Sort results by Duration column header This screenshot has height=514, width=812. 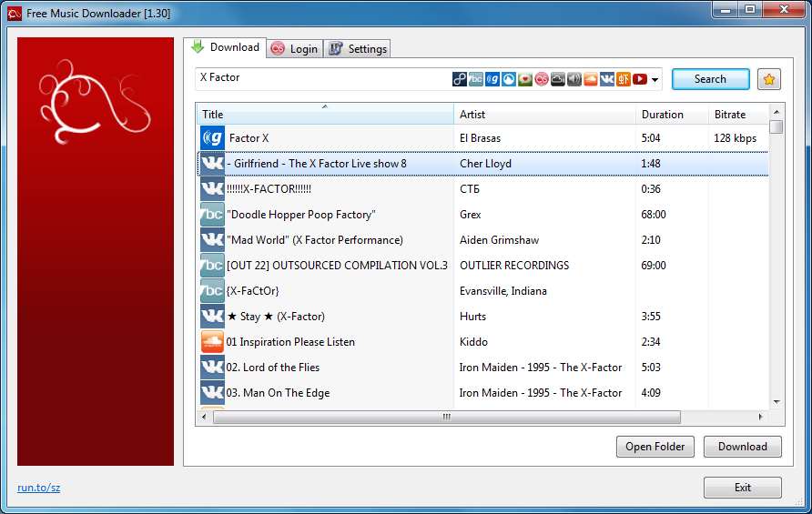(671, 115)
